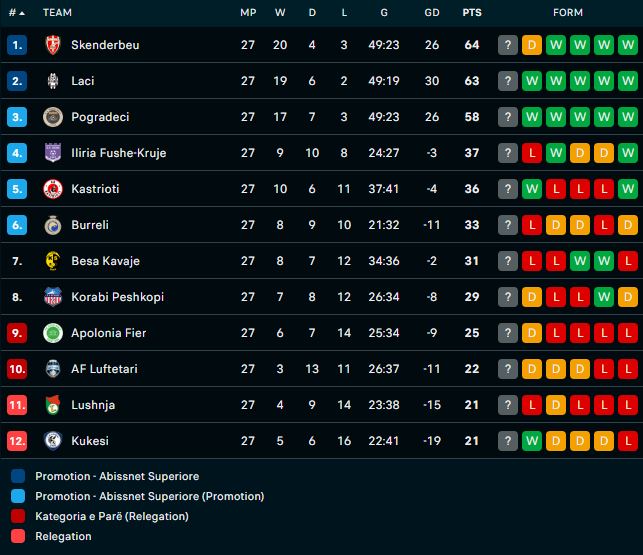Click Laci's most recent win badge
Image resolution: width=643 pixels, height=555 pixels.
point(532,81)
